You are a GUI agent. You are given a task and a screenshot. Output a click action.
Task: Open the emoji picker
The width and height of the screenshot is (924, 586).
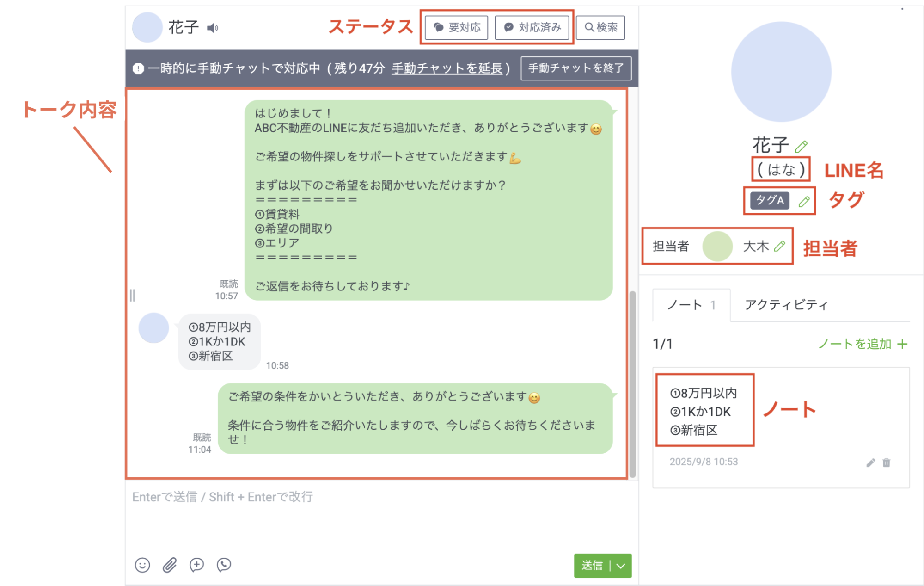coord(142,565)
